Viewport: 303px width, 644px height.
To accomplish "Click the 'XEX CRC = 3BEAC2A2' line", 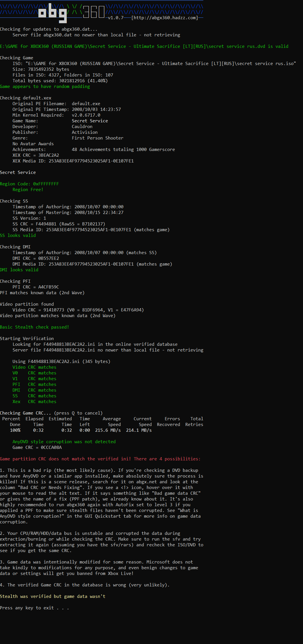I will tap(36, 155).
